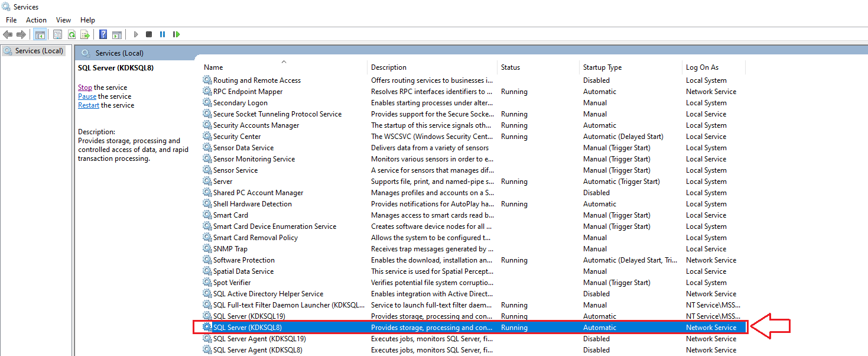Sort by the Startup Type column header

pyautogui.click(x=630, y=67)
